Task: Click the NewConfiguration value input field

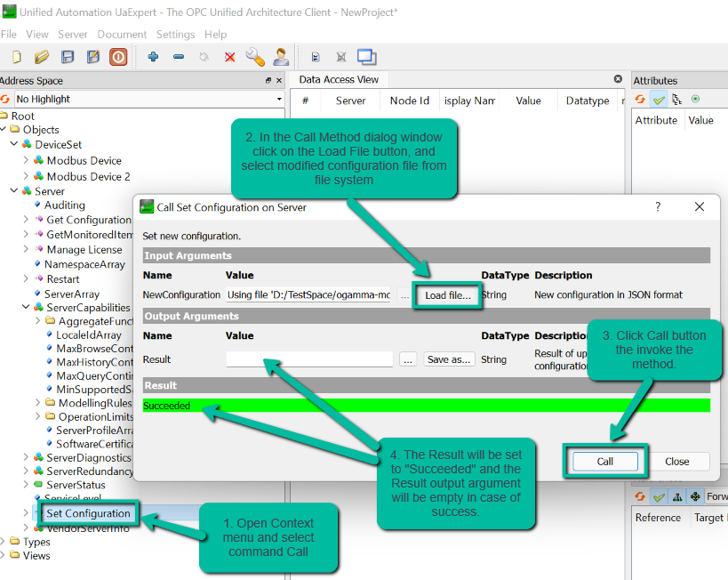Action: 309,295
